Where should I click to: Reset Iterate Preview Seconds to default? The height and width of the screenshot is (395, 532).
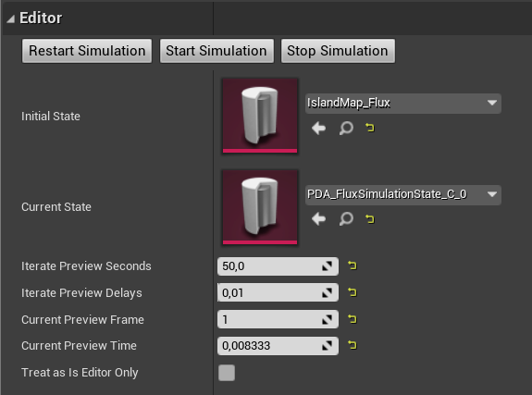(x=353, y=265)
